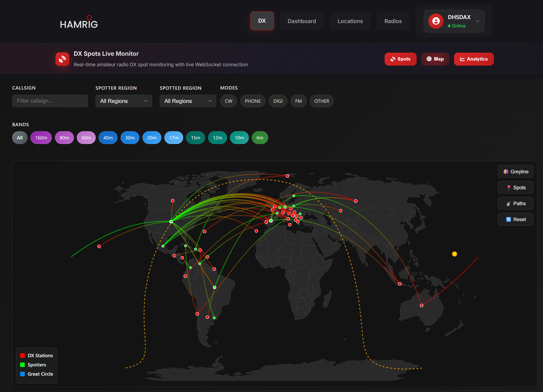Click the Reset refresh icon
The width and height of the screenshot is (543, 392).
tap(509, 219)
